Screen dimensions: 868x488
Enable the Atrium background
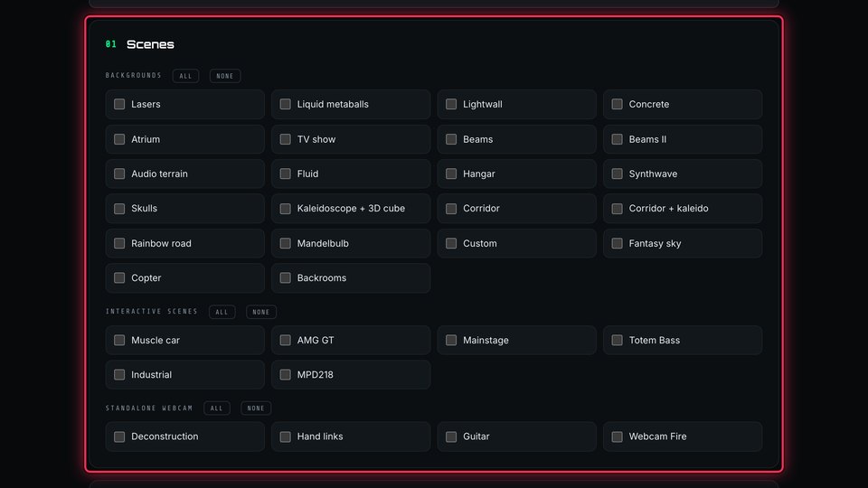click(119, 139)
